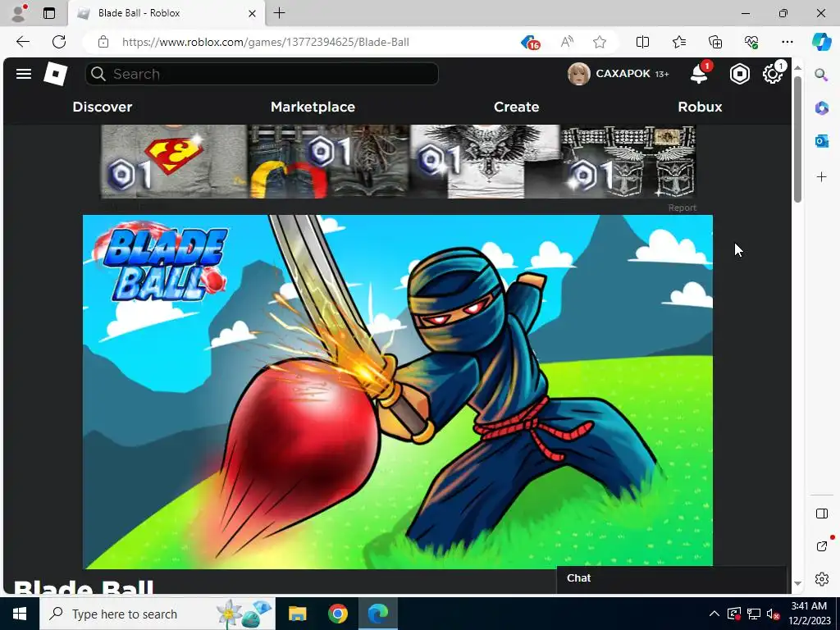Click the Blade Ball game cover image
Viewport: 840px width, 630px height.
point(398,391)
